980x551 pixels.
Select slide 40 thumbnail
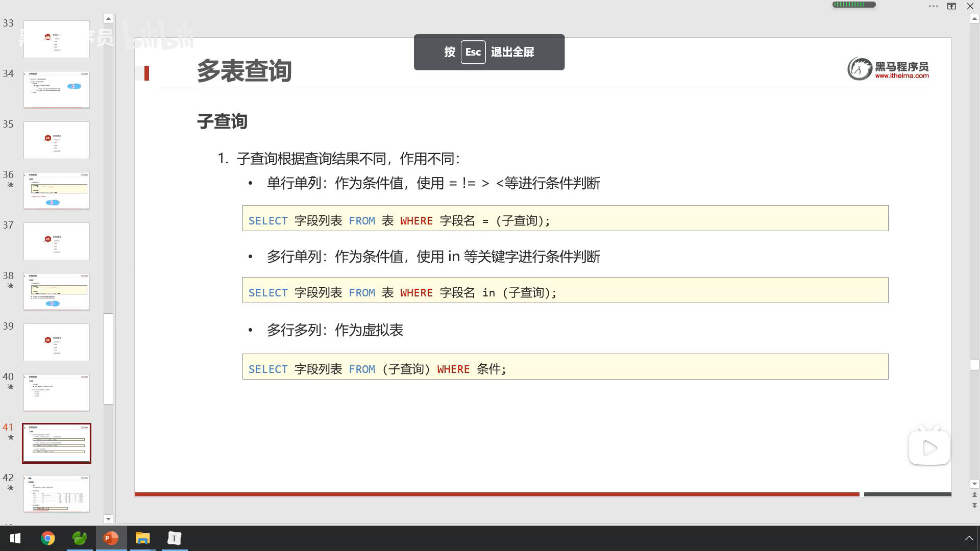click(57, 392)
